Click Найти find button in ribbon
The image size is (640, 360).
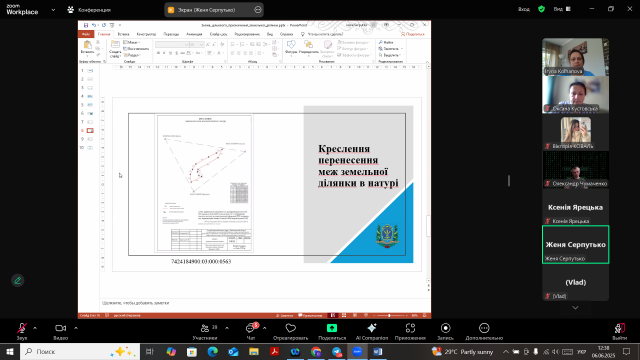click(x=386, y=42)
